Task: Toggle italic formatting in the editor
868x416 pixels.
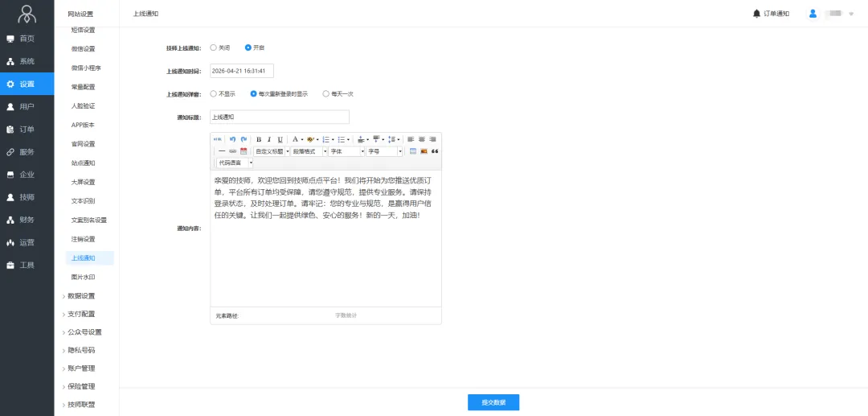Action: tap(269, 139)
